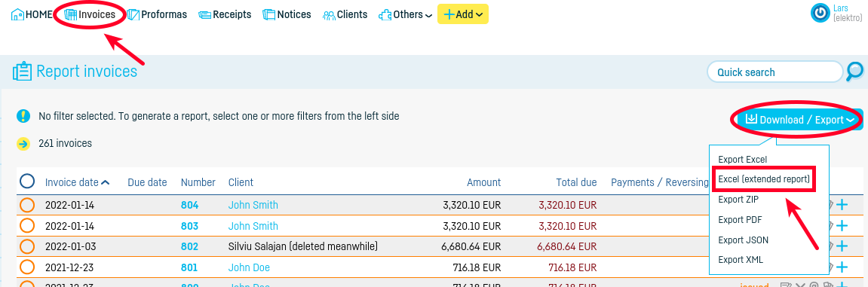Choose Excel (extended report) option
This screenshot has width=868, height=287.
click(x=763, y=179)
